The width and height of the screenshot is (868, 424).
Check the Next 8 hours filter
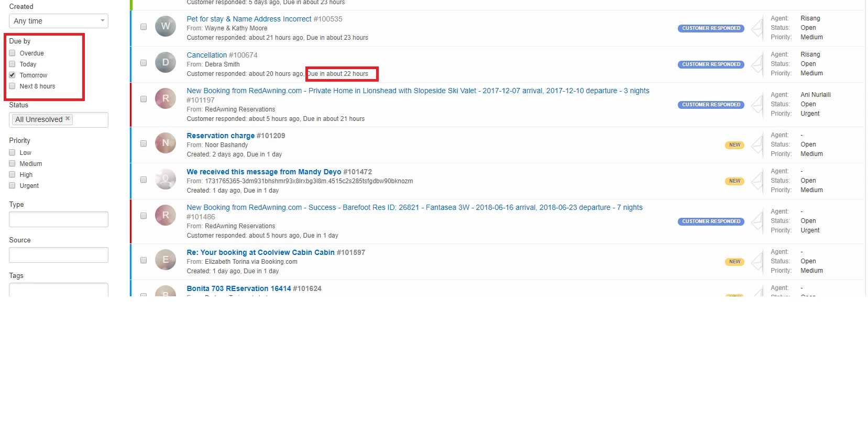[x=12, y=86]
